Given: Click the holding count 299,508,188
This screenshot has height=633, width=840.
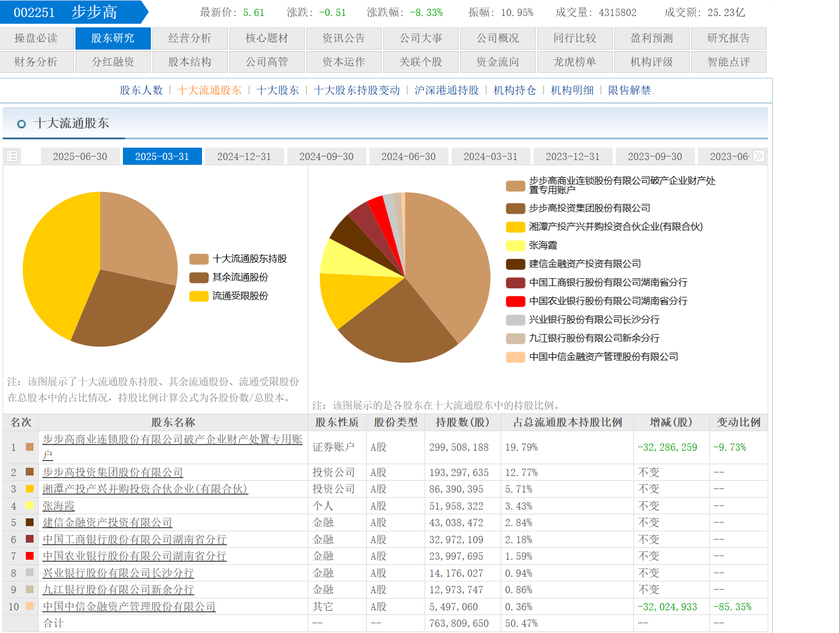Looking at the screenshot, I should coord(459,447).
